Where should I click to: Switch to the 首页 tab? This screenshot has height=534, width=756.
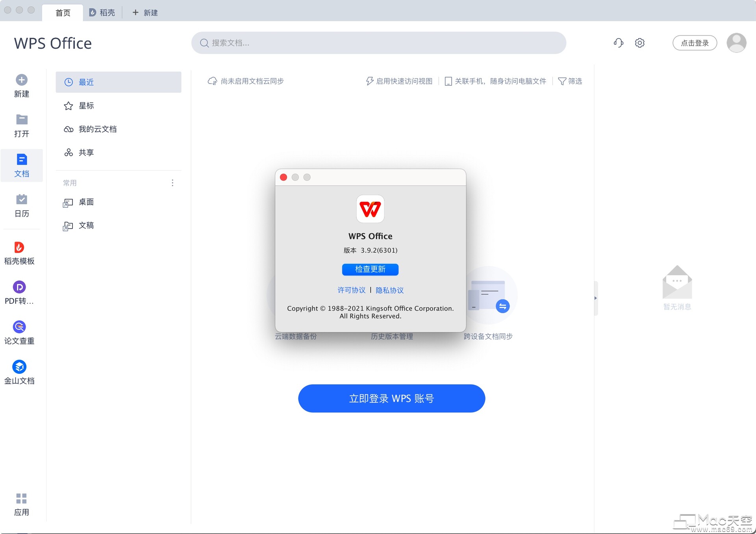pos(62,12)
